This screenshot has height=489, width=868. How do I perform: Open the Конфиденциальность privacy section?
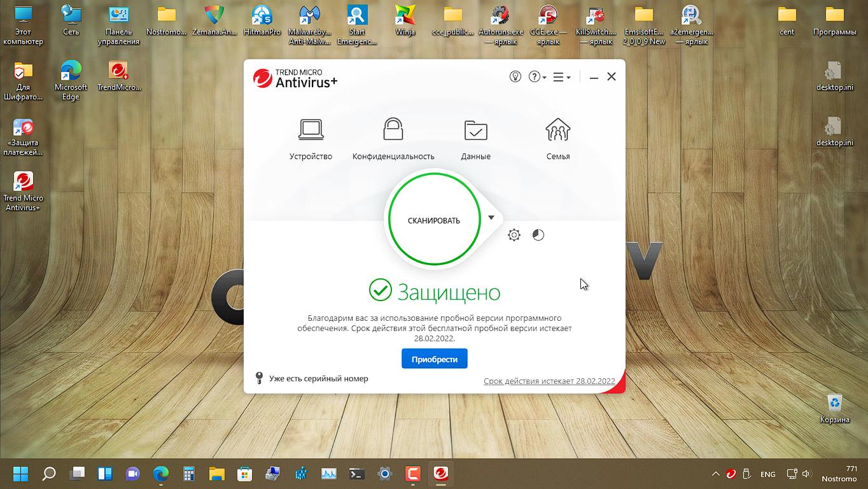(x=393, y=139)
